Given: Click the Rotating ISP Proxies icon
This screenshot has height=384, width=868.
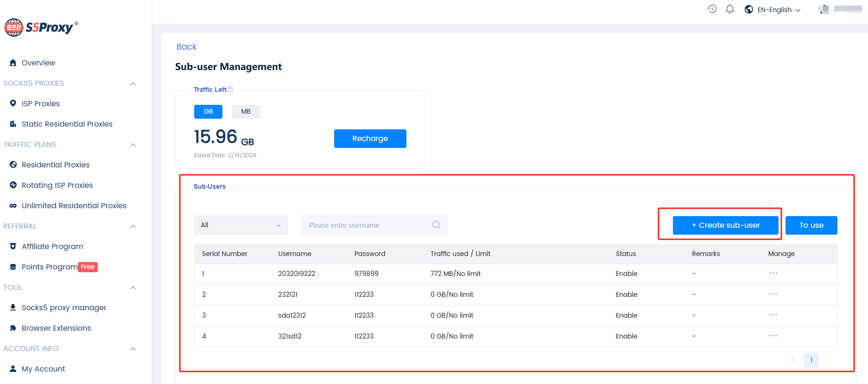Looking at the screenshot, I should click(13, 185).
